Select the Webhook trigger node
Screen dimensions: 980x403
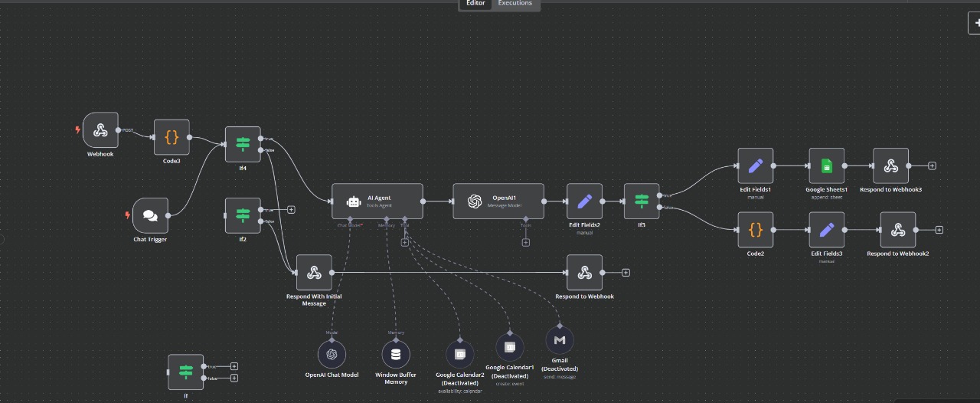100,130
